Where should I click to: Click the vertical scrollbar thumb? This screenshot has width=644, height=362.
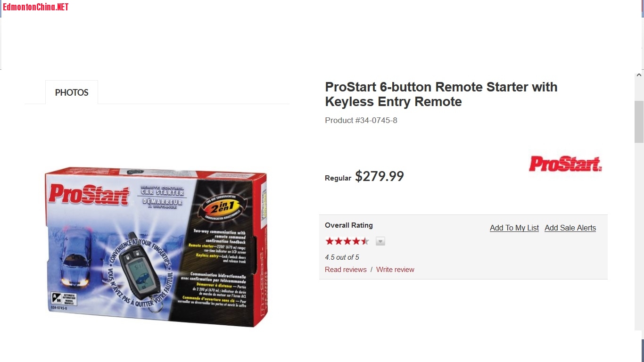click(x=639, y=122)
